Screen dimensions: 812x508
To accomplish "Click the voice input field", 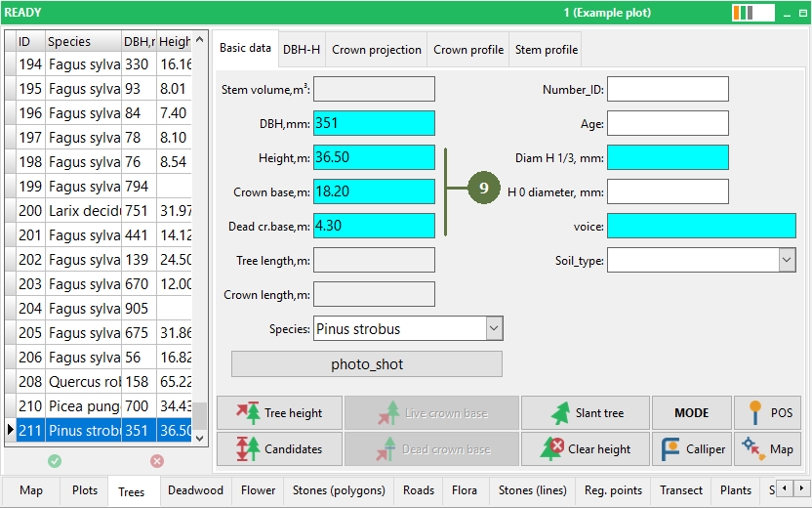I will 701,226.
